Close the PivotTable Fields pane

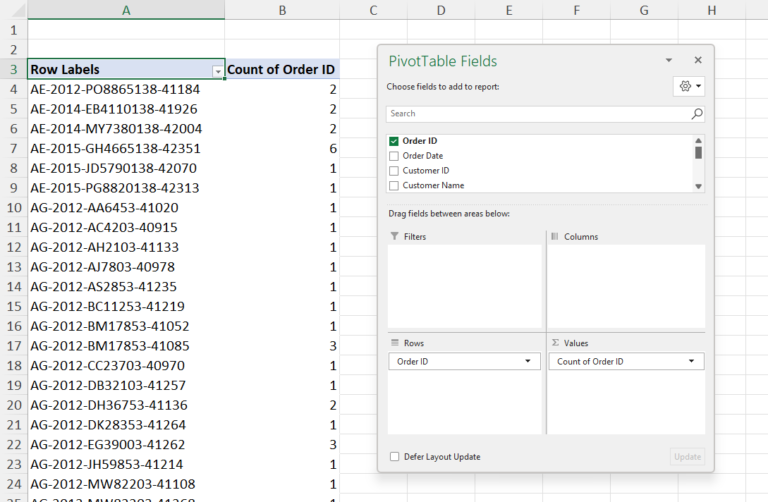[698, 61]
